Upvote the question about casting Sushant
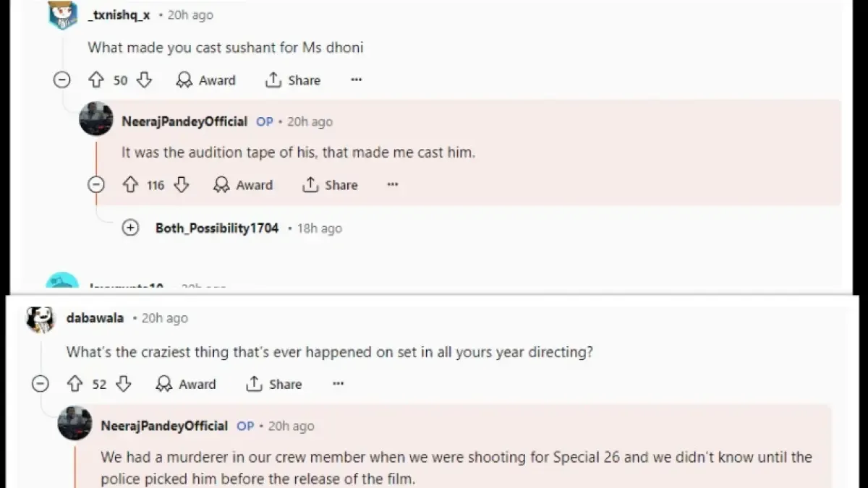The image size is (868, 488). [97, 80]
